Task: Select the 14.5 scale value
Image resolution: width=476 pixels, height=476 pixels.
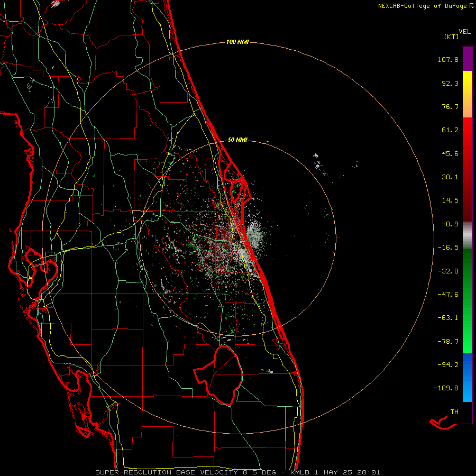Action: (x=450, y=200)
